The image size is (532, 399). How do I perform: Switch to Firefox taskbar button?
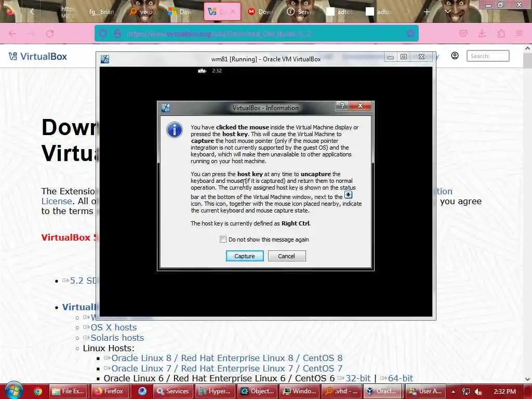click(109, 391)
